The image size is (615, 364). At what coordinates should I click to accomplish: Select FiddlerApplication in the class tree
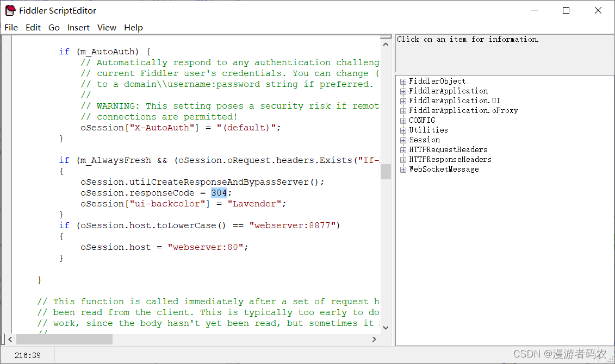(x=448, y=91)
